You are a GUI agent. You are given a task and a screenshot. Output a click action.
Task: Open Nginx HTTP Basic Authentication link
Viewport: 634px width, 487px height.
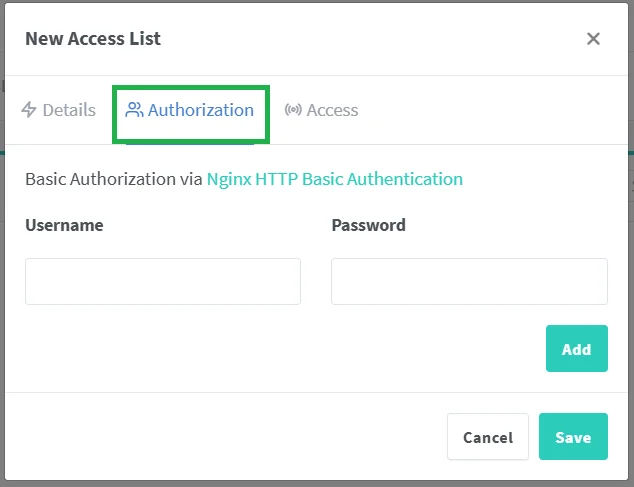pos(335,179)
